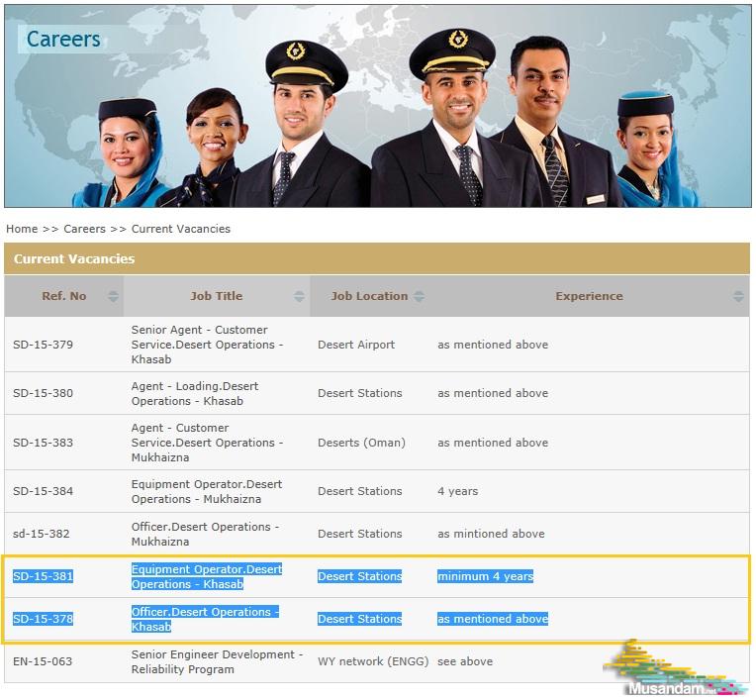Screen dimensions: 756x700
Task: Select reference SD-15-384
Action: (x=43, y=492)
